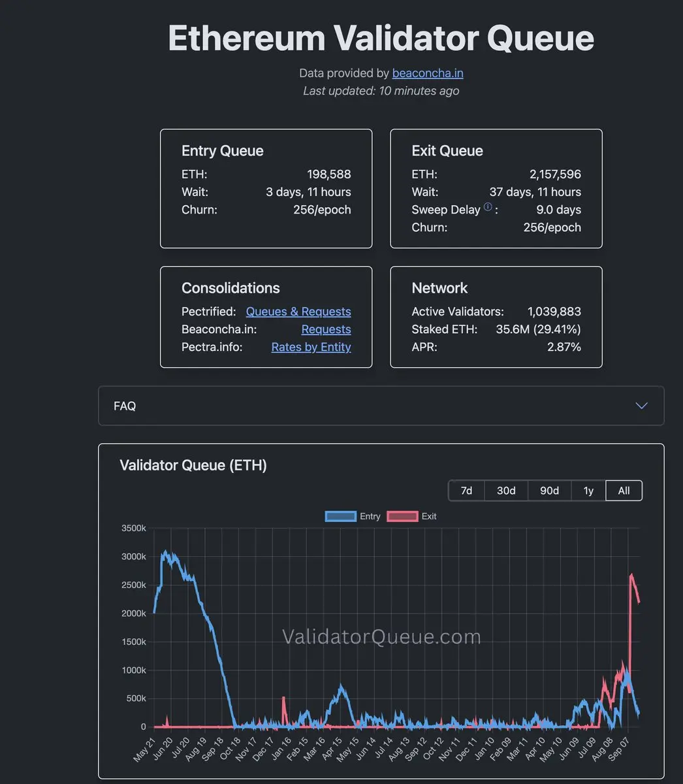Toggle the Exit series legend

pos(412,516)
